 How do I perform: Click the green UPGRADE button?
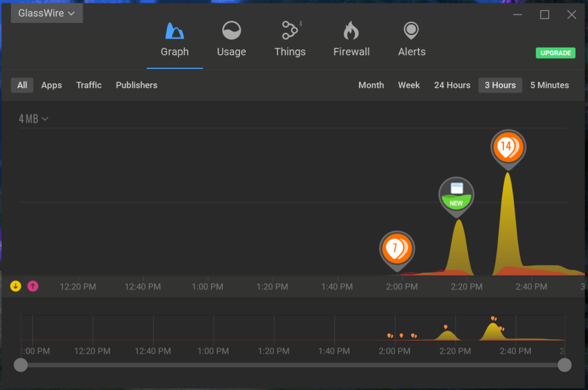(555, 53)
